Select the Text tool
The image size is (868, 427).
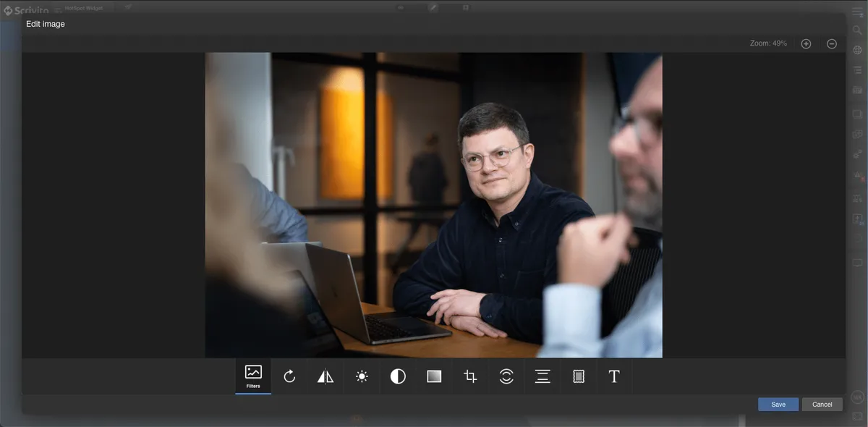(614, 376)
